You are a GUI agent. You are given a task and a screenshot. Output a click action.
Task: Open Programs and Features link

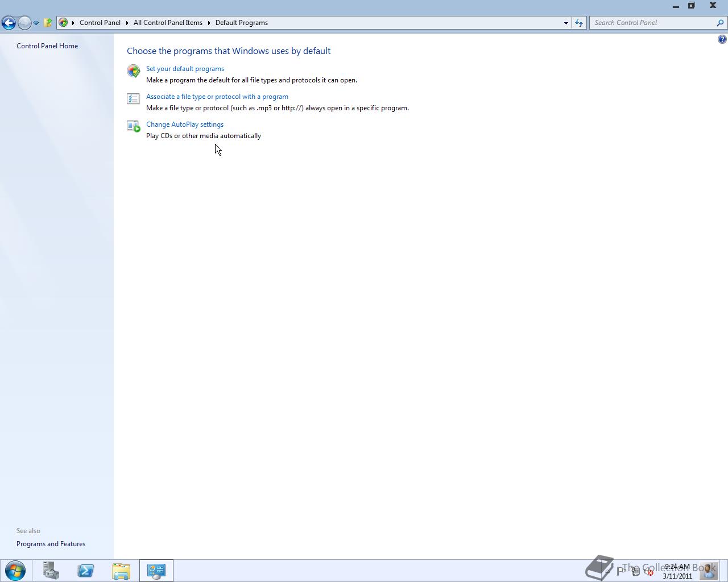point(51,544)
